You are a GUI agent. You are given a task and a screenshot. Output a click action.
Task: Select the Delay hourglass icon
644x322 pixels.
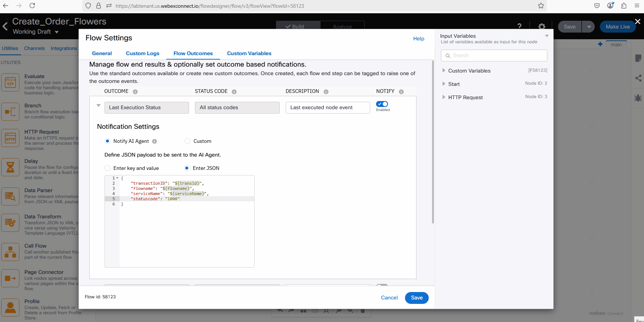[10, 168]
